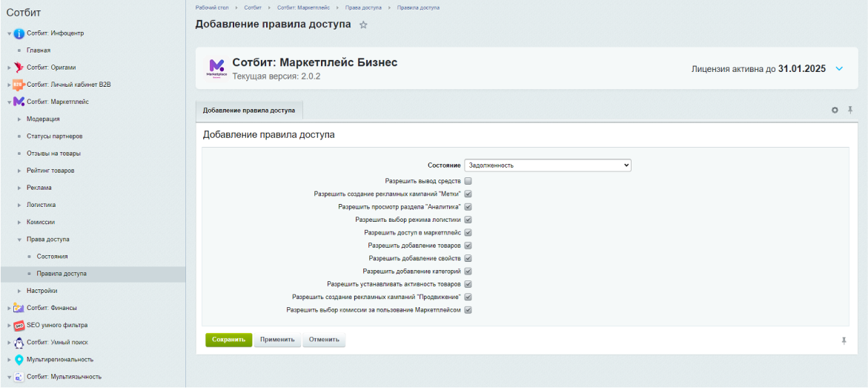
Task: Open tab settings gear icon
Action: point(835,111)
